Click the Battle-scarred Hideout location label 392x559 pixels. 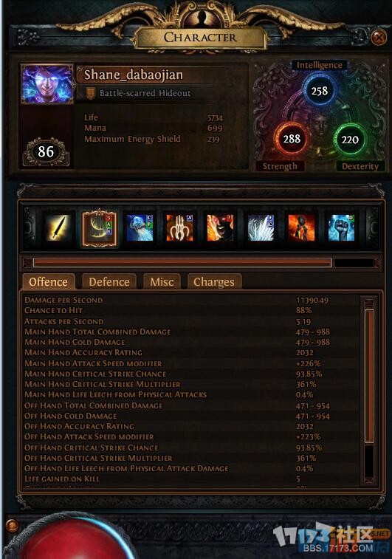(x=145, y=93)
